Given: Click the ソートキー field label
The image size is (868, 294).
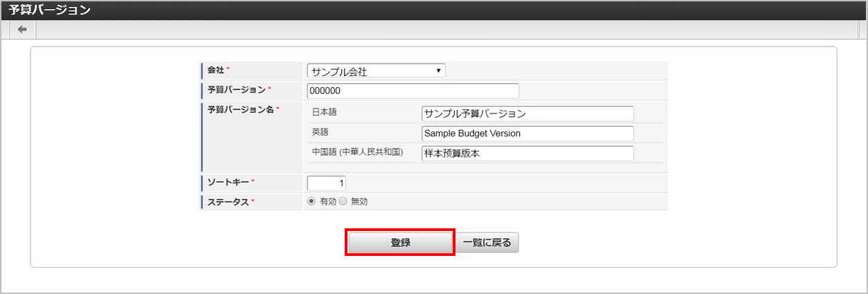Looking at the screenshot, I should [228, 181].
